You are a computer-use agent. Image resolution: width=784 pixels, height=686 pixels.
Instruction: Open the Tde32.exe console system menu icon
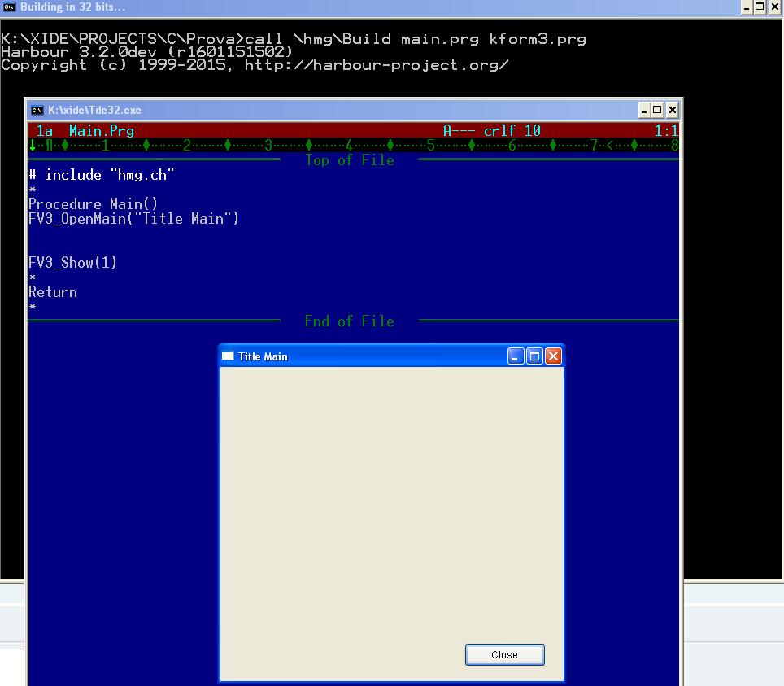(37, 110)
